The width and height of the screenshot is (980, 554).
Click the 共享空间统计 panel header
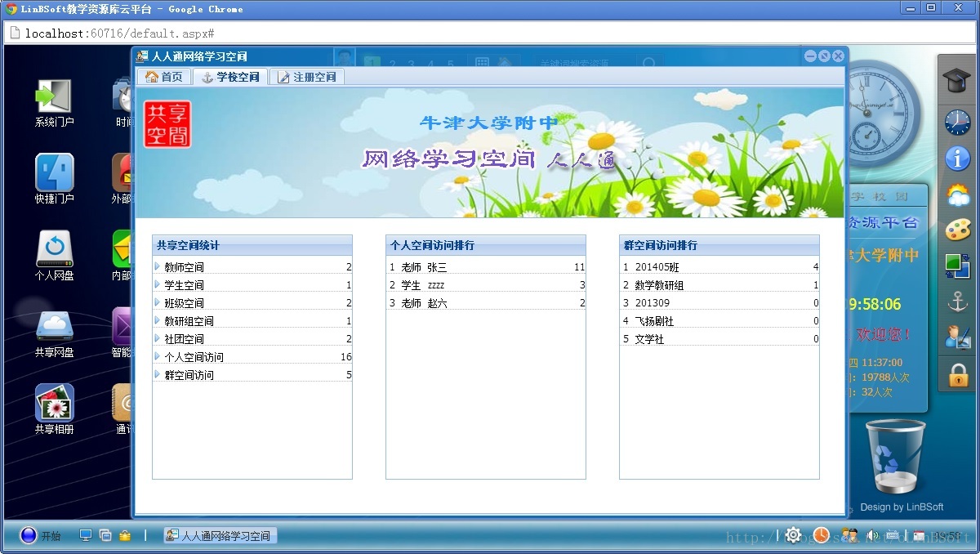click(x=252, y=245)
